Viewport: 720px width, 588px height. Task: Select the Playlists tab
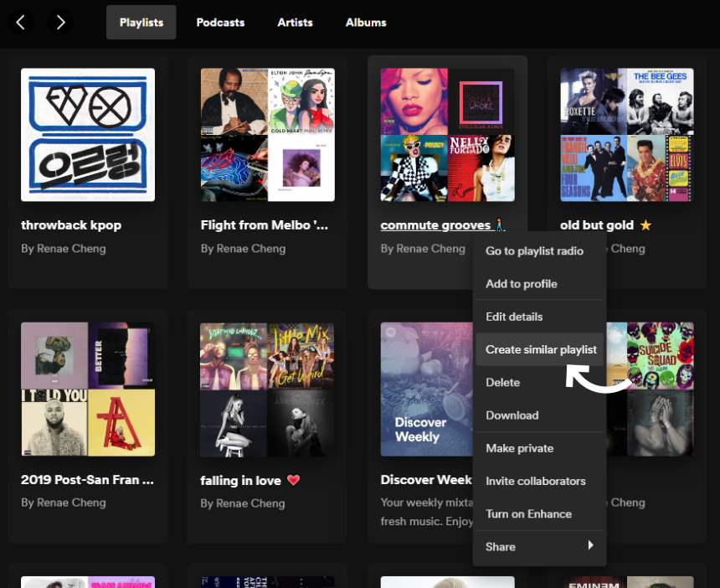[141, 23]
